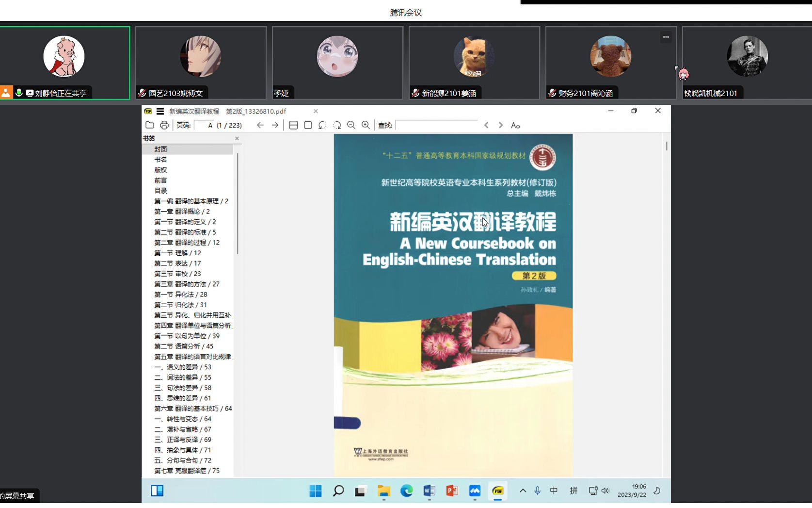
Task: Toggle the 中 input language indicator
Action: (554, 491)
